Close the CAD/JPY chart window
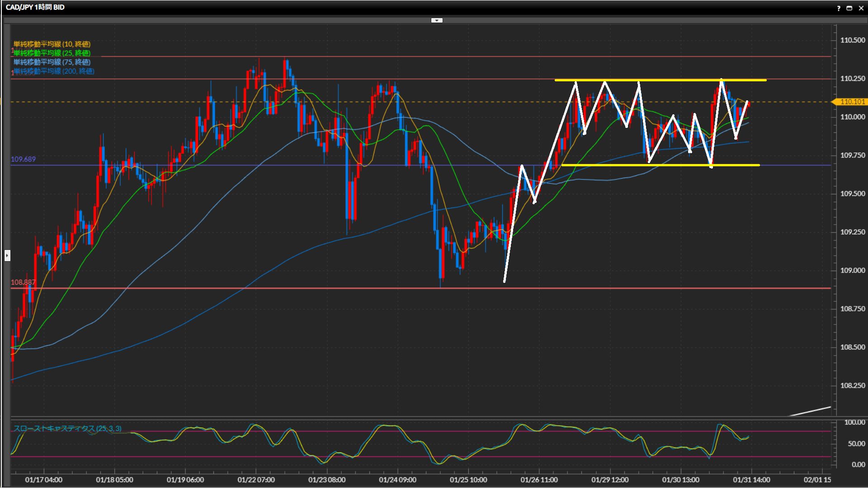Screen dimensions: 868x488 point(861,8)
